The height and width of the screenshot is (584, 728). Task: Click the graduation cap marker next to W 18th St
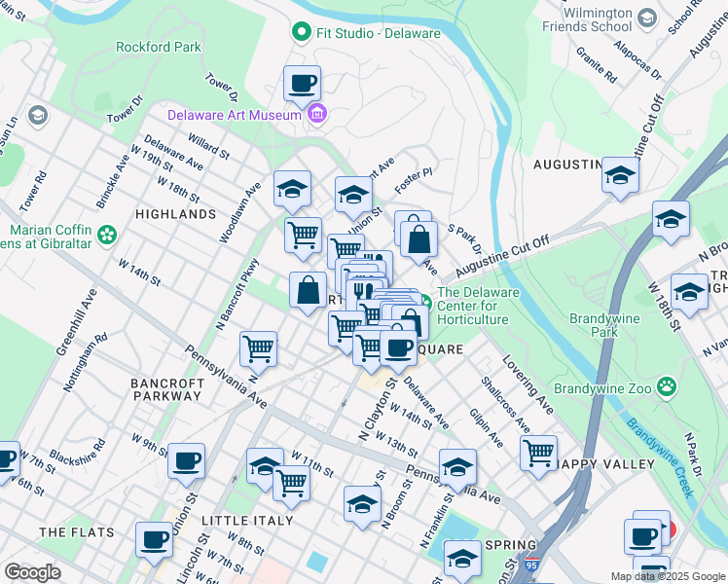pyautogui.click(x=689, y=294)
